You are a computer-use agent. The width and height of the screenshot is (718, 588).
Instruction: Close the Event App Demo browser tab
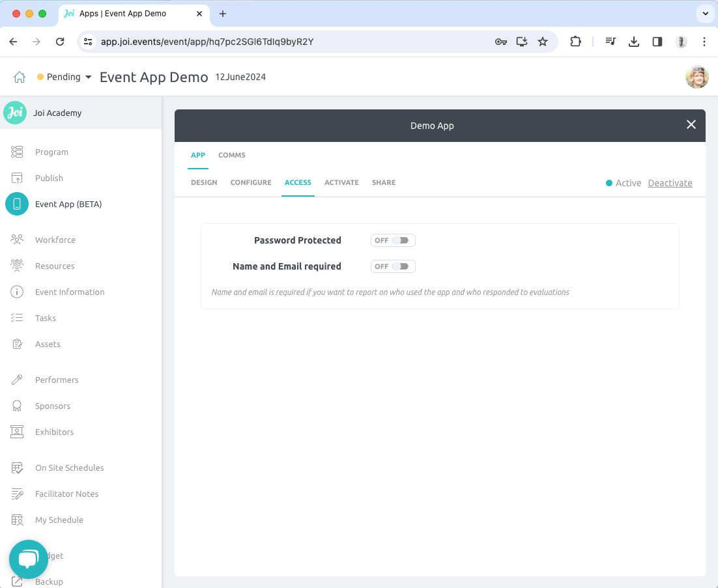(x=199, y=14)
